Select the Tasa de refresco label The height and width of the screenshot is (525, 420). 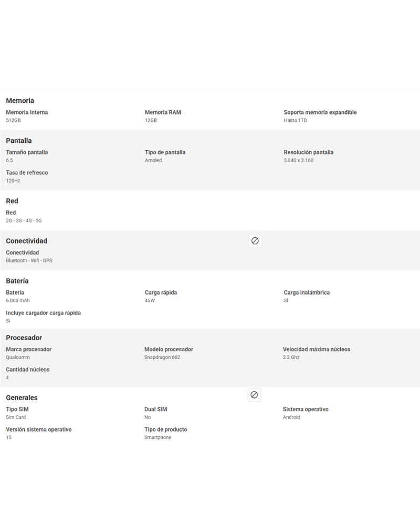point(27,173)
